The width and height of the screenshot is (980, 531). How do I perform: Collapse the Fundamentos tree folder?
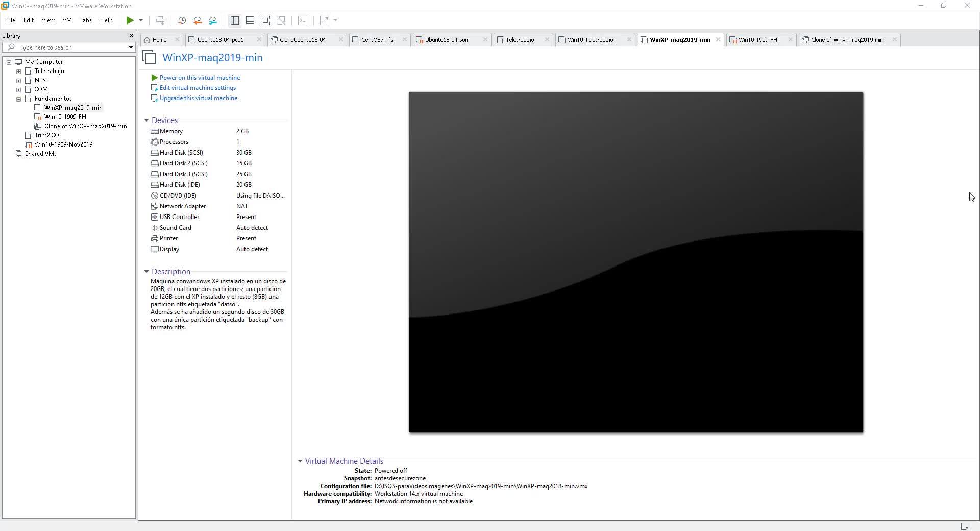pyautogui.click(x=19, y=99)
